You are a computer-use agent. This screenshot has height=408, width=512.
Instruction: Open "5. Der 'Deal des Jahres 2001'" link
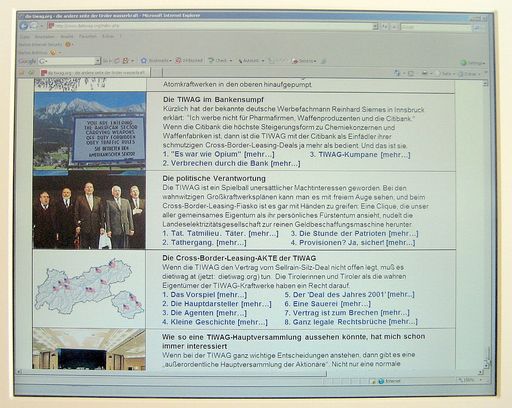pyautogui.click(x=350, y=294)
